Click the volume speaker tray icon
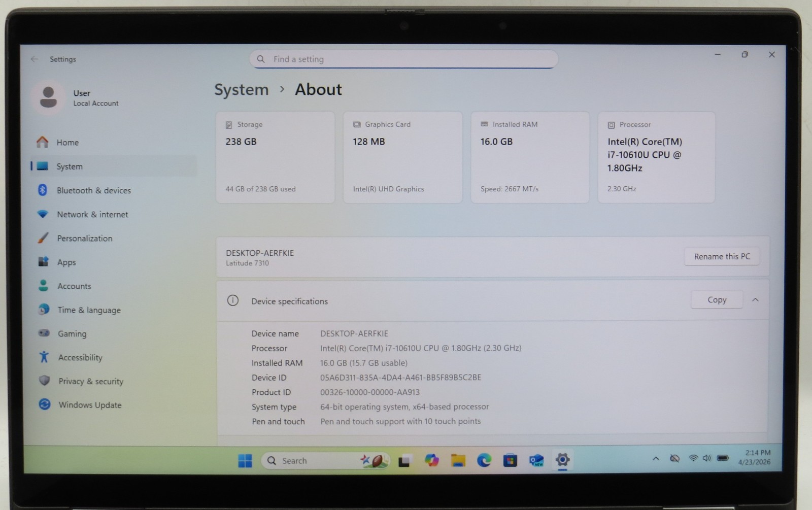 707,458
